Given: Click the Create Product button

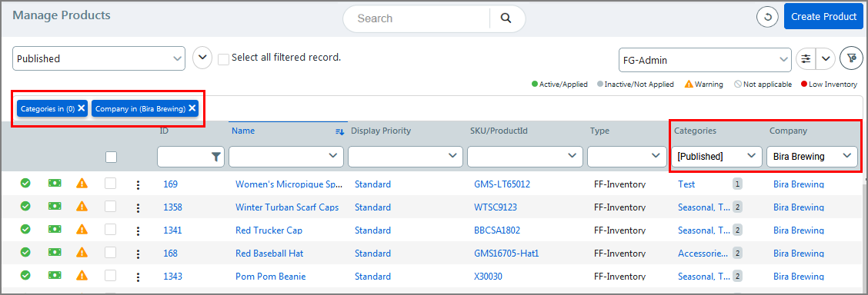Looking at the screenshot, I should click(x=823, y=17).
